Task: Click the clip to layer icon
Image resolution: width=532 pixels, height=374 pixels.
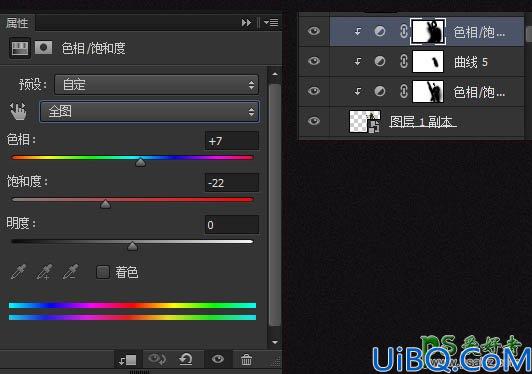Action: [x=127, y=359]
